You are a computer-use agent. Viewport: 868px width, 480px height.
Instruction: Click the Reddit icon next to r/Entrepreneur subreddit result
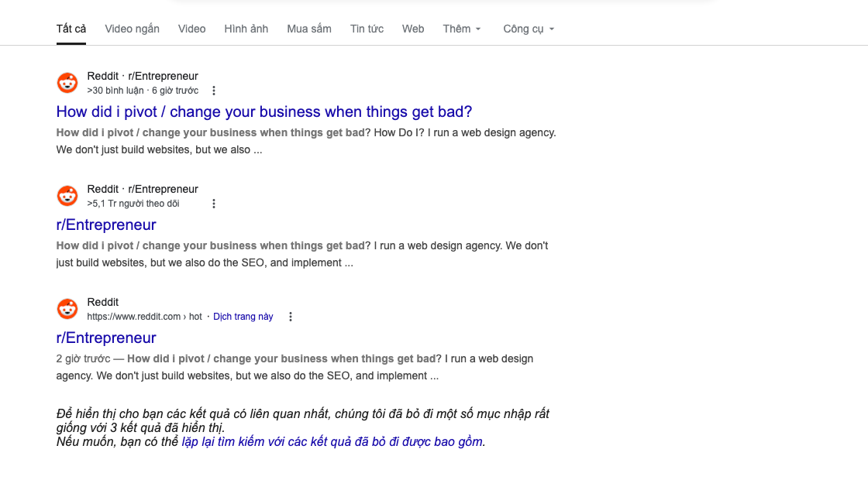[67, 195]
